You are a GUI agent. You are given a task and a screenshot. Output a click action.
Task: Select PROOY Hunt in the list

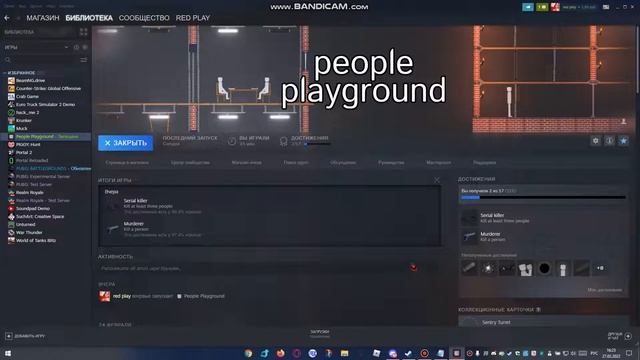(28, 144)
